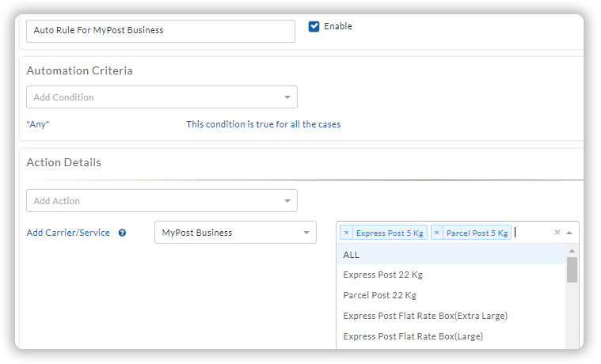Click the Automation Criteria heading
The width and height of the screenshot is (601, 364).
[x=80, y=71]
